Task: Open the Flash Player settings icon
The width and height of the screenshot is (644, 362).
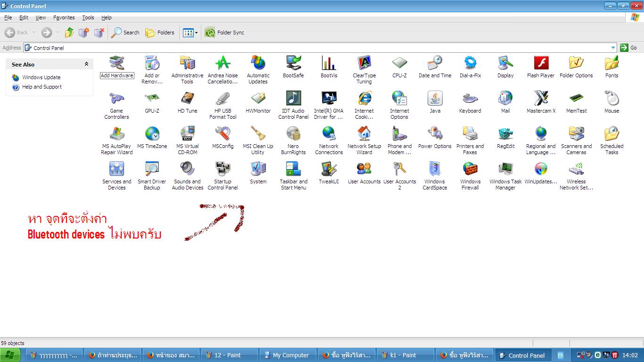Action: (541, 67)
